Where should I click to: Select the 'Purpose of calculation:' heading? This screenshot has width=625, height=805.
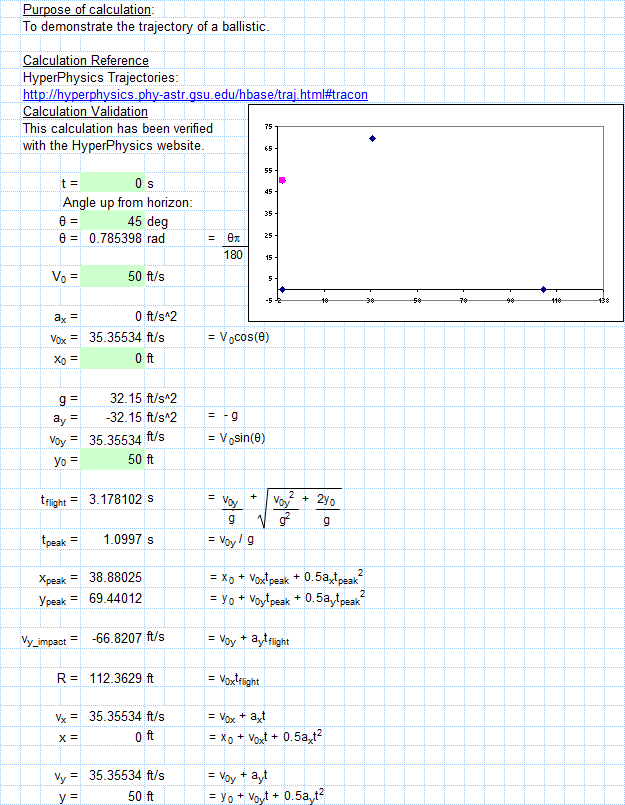pyautogui.click(x=88, y=9)
